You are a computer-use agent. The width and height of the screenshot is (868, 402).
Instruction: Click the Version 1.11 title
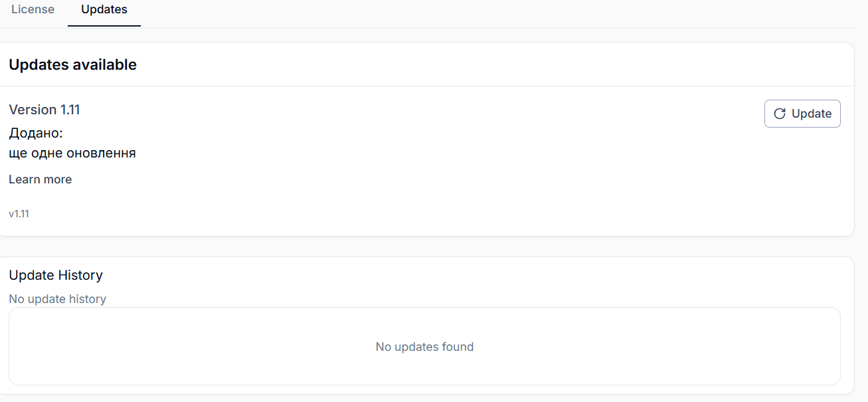point(44,110)
